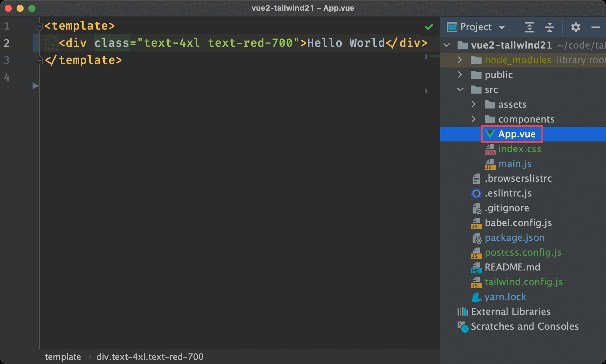606x364 pixels.
Task: Click the Vue icon next to App.vue
Action: [490, 134]
